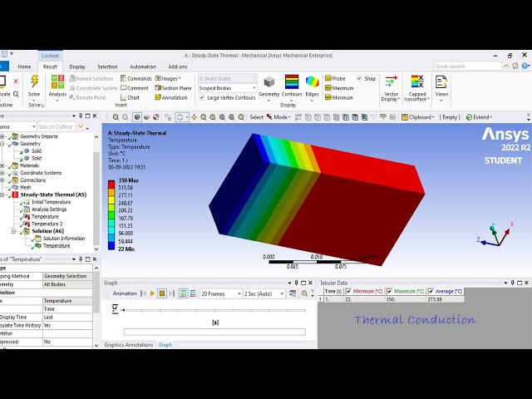
Task: Open the Selection ribbon tab
Action: click(107, 66)
